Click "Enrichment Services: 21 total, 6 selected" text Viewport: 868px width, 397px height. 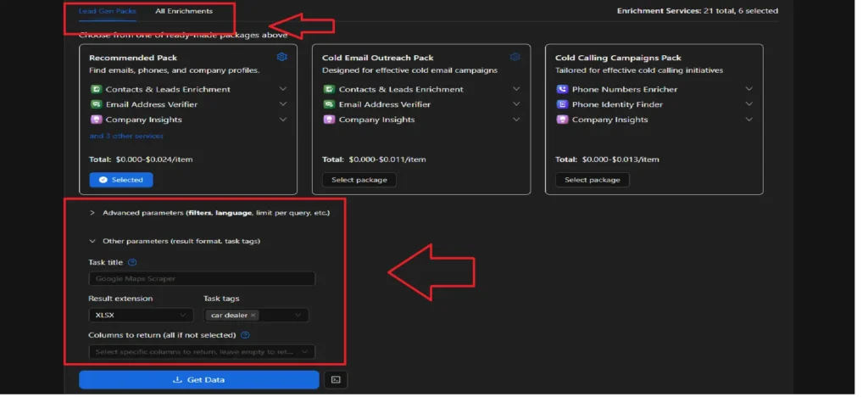coord(698,11)
